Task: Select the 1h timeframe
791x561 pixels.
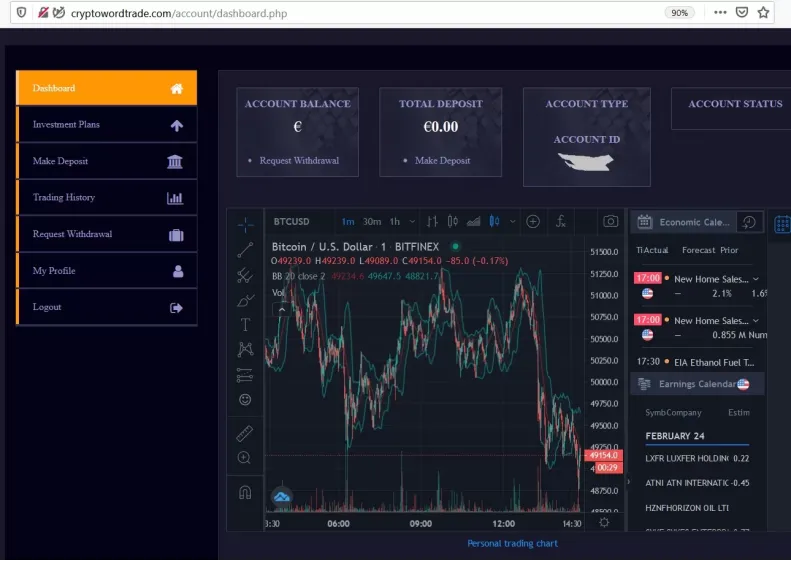Action: tap(394, 221)
